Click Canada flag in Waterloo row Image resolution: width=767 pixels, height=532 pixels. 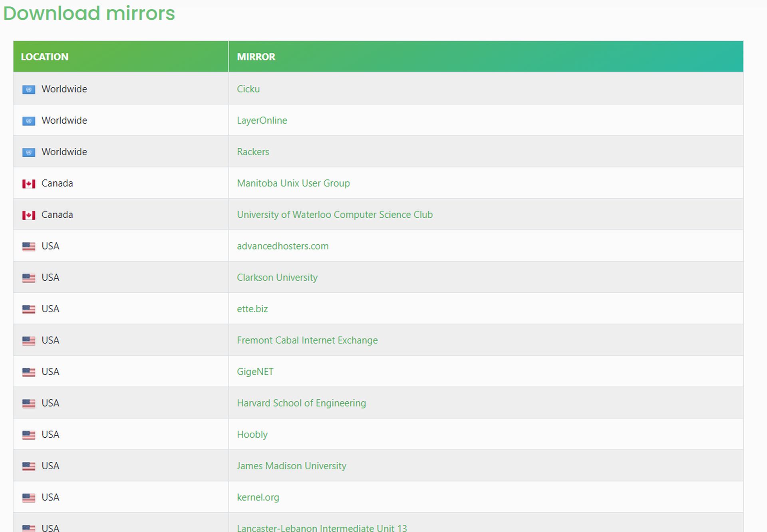[29, 215]
